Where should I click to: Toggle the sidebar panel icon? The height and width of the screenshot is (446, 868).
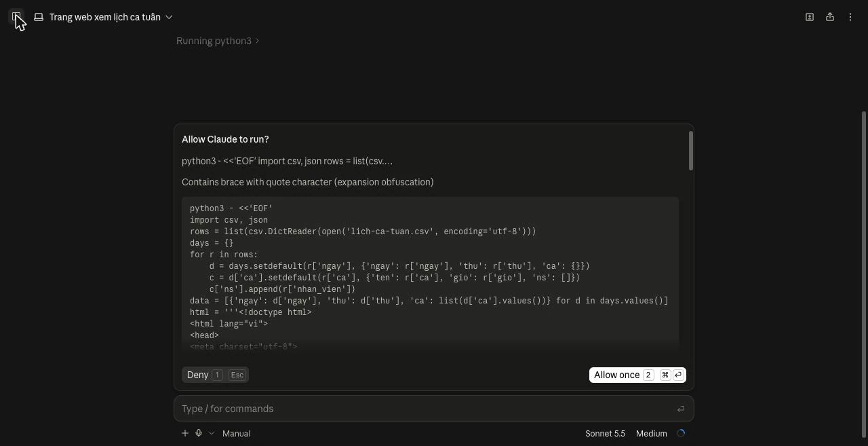[x=16, y=17]
